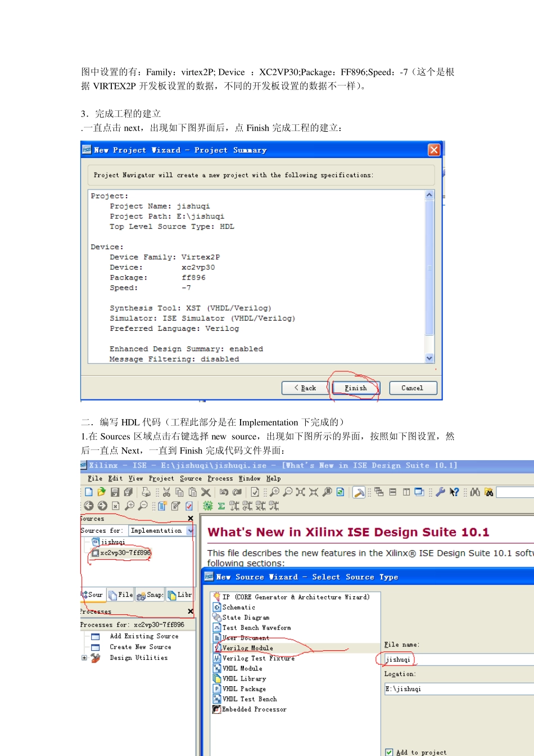Click the binoculars Find icon

(475, 492)
